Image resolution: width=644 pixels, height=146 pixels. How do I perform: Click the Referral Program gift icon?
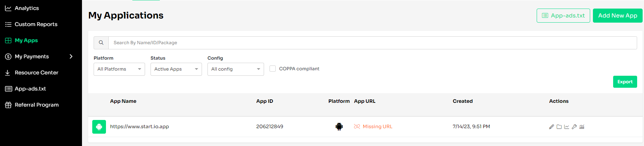click(8, 105)
